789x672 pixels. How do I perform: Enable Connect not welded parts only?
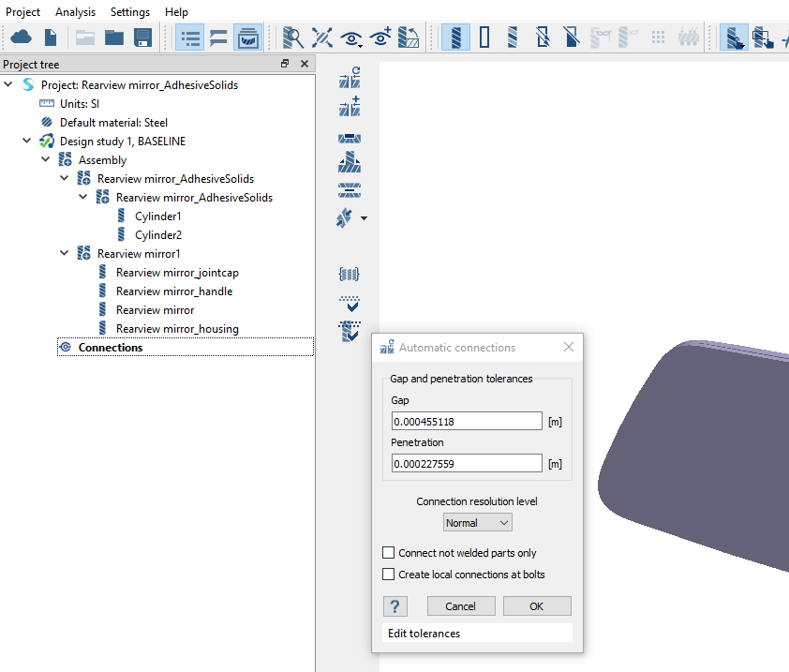click(x=389, y=553)
